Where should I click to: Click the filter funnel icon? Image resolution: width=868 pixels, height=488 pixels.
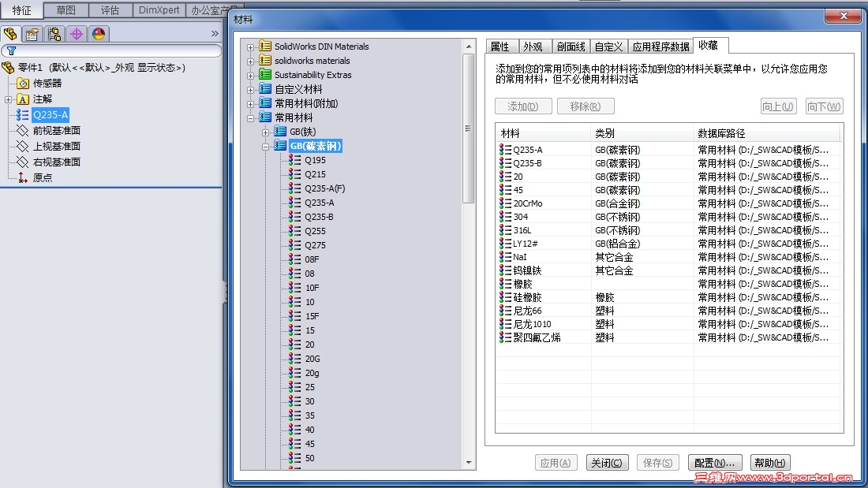pos(11,50)
